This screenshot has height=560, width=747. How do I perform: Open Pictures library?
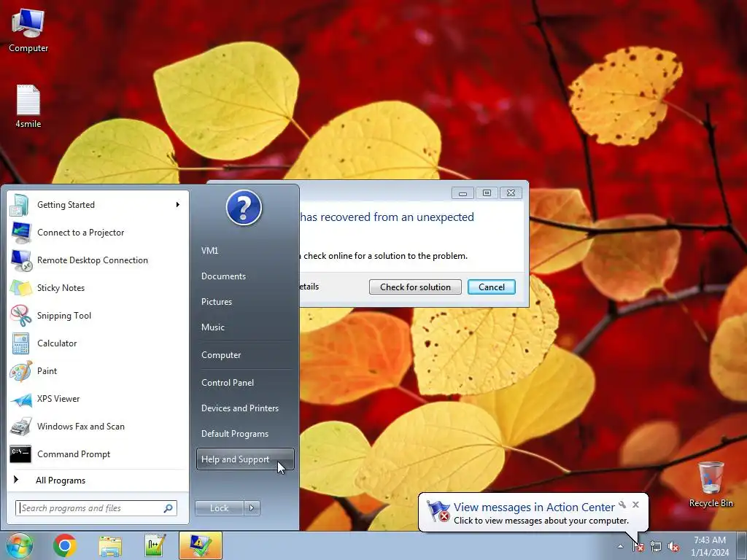pos(245,302)
